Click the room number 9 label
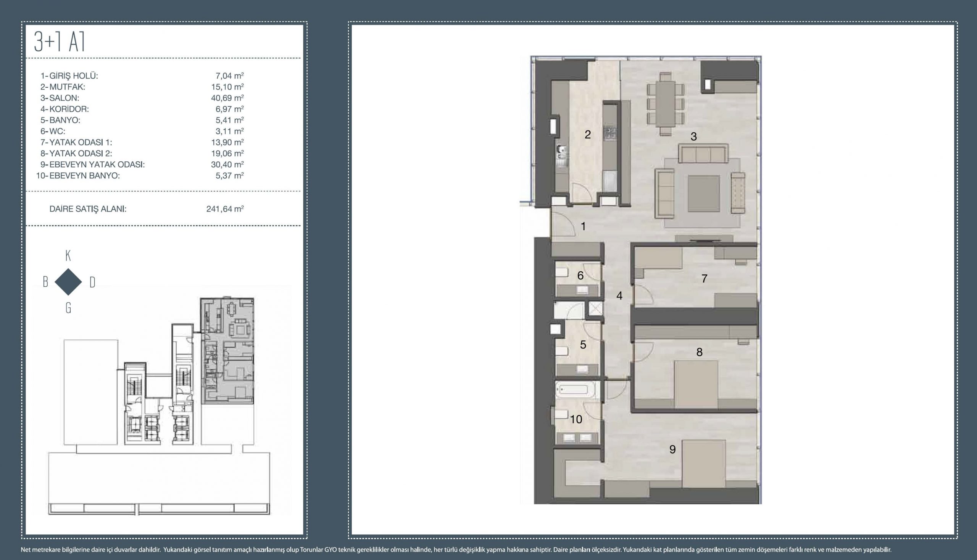 pos(672,449)
